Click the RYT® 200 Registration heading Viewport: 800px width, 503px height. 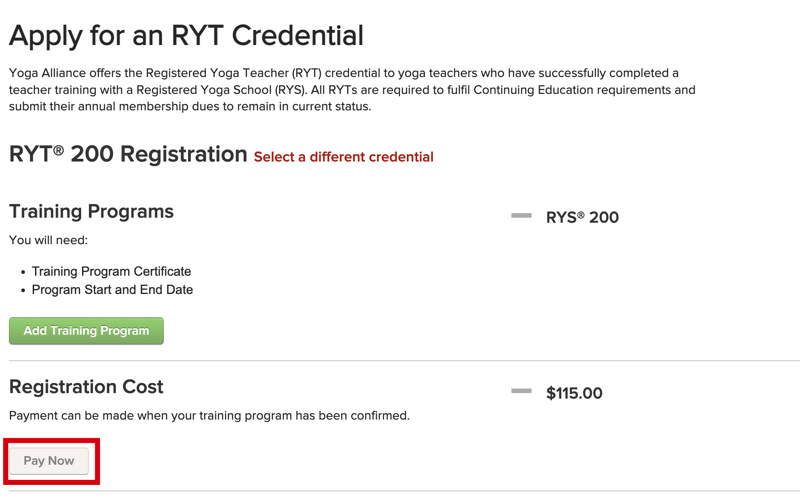click(x=128, y=154)
